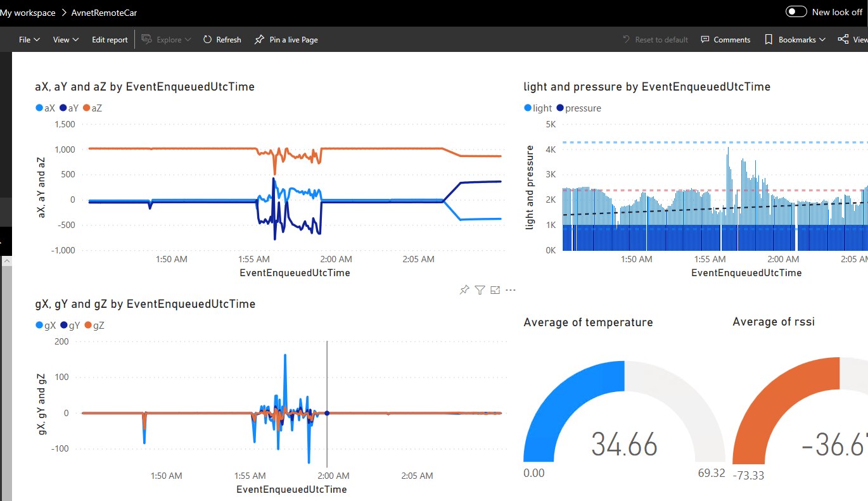
Task: Open gyroscope chart in focus mode
Action: tap(495, 290)
